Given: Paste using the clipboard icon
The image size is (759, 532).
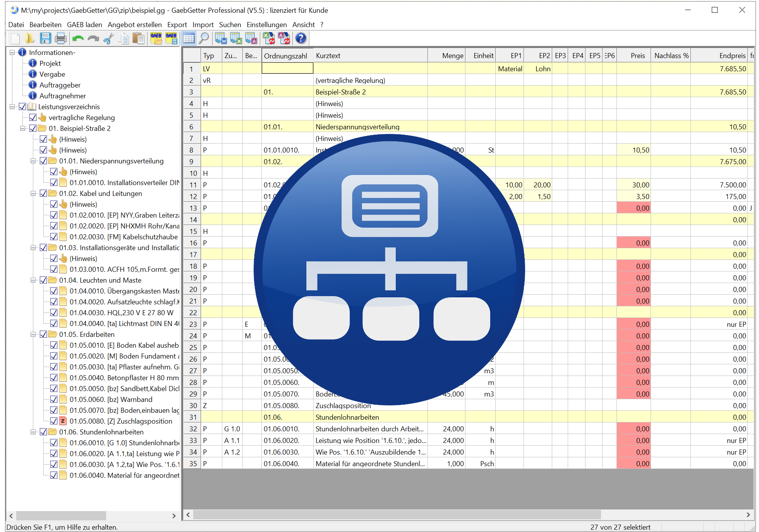Looking at the screenshot, I should click(x=138, y=38).
